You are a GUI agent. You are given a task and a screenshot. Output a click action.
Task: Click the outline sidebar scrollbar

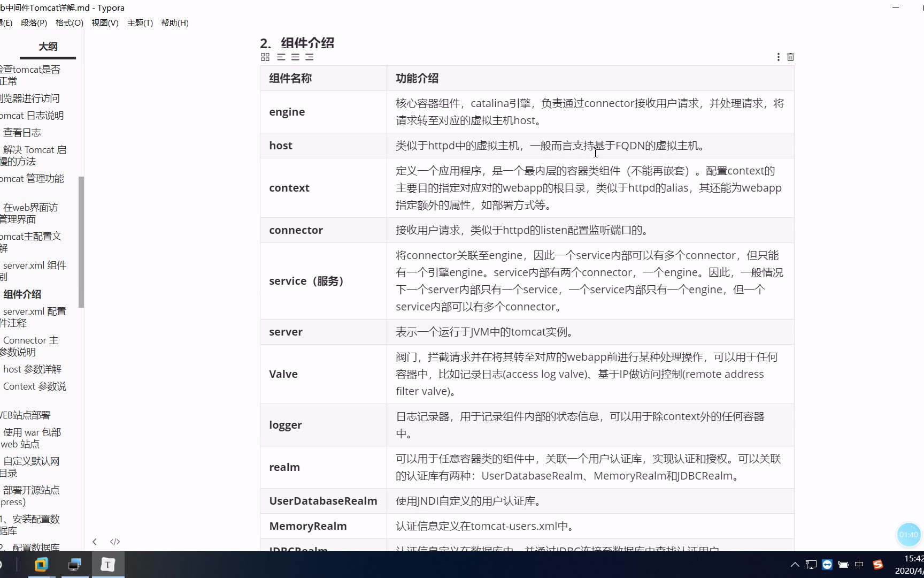pyautogui.click(x=81, y=242)
